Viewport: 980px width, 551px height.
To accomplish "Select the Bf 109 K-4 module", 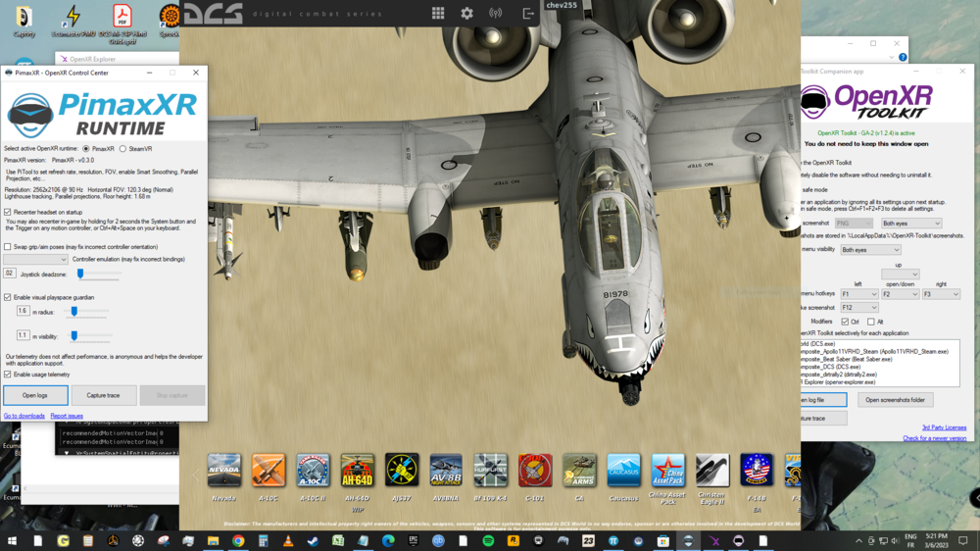I will click(x=490, y=471).
